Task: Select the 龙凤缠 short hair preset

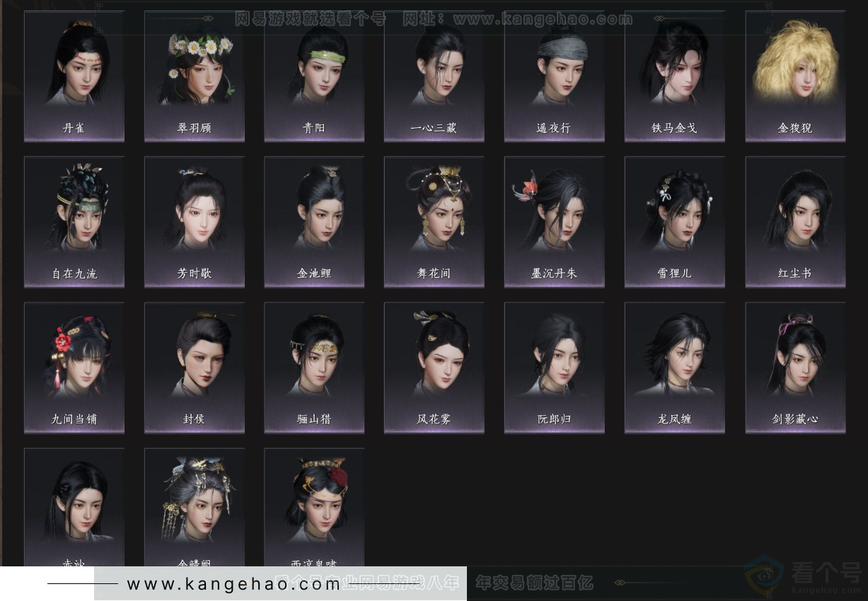Action: (673, 366)
